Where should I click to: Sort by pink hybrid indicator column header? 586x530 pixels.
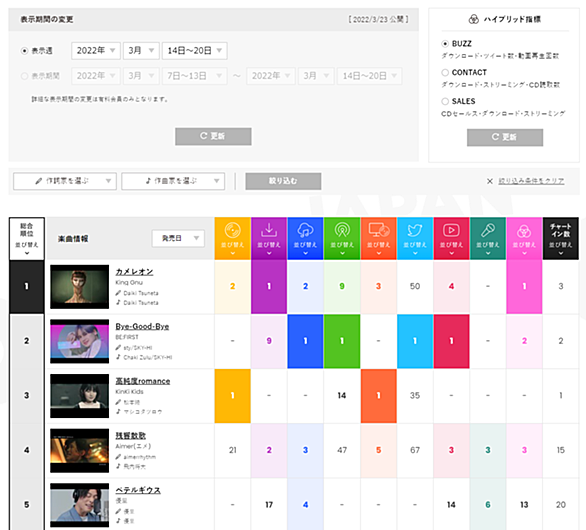coord(524,238)
